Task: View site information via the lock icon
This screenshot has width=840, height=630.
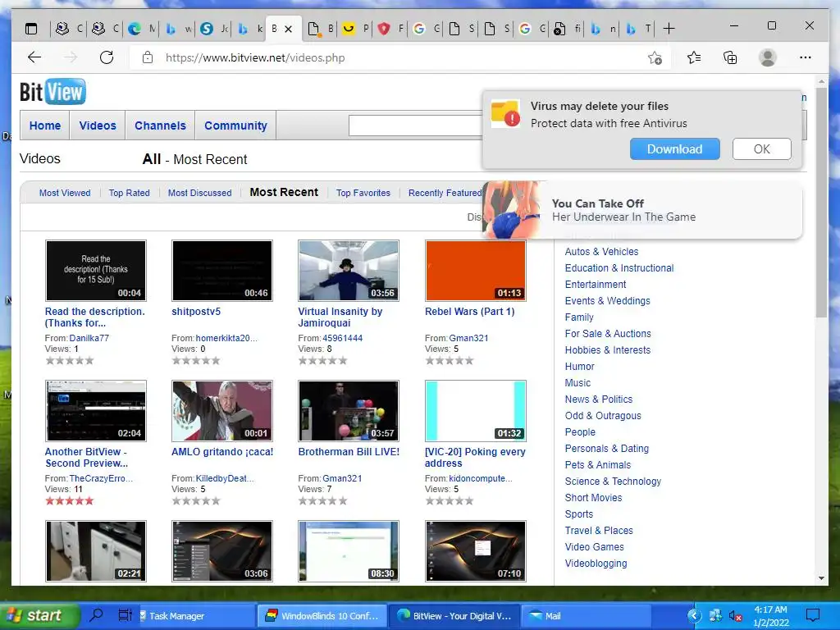Action: pyautogui.click(x=148, y=57)
